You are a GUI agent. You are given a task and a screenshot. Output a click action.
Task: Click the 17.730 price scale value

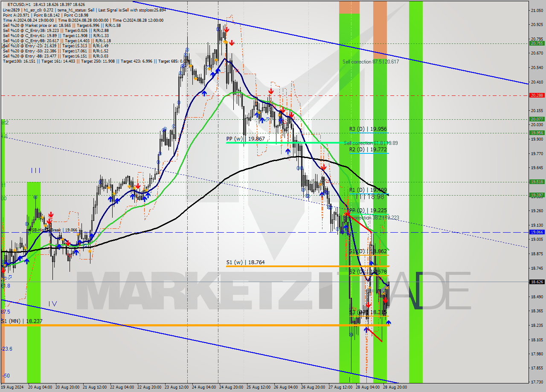537,382
